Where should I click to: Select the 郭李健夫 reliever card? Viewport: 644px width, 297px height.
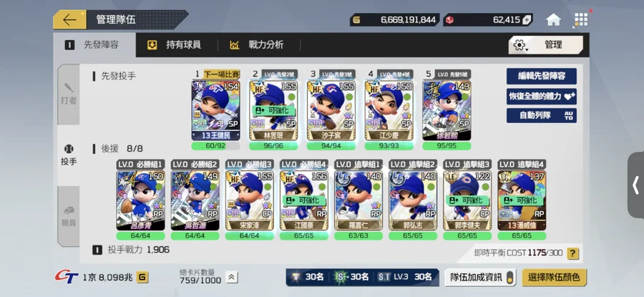coord(467,200)
